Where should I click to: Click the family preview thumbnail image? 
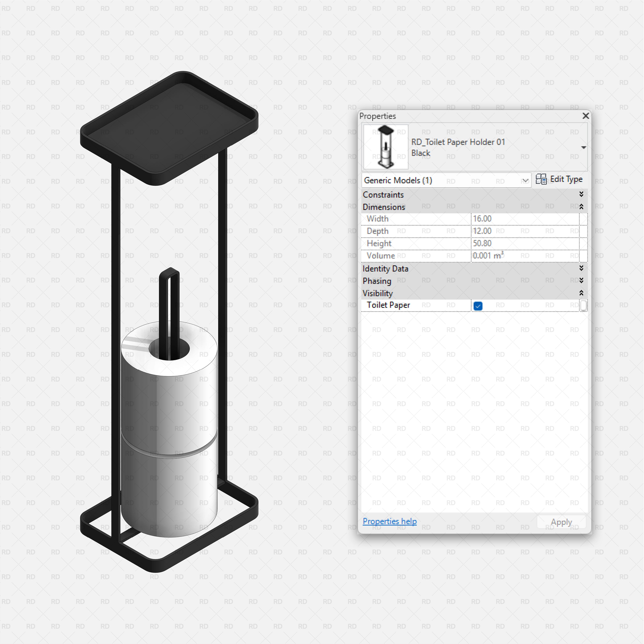(385, 147)
